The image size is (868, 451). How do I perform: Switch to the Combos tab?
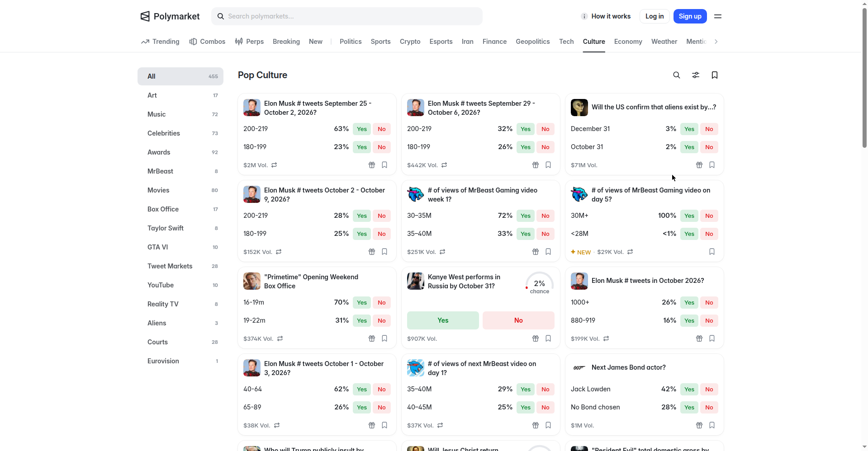207,42
